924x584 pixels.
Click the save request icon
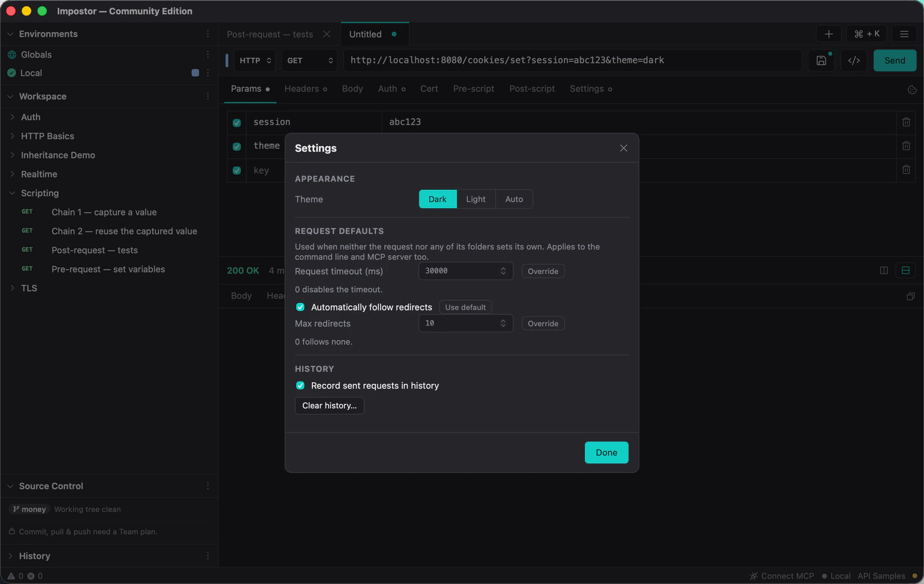click(821, 61)
